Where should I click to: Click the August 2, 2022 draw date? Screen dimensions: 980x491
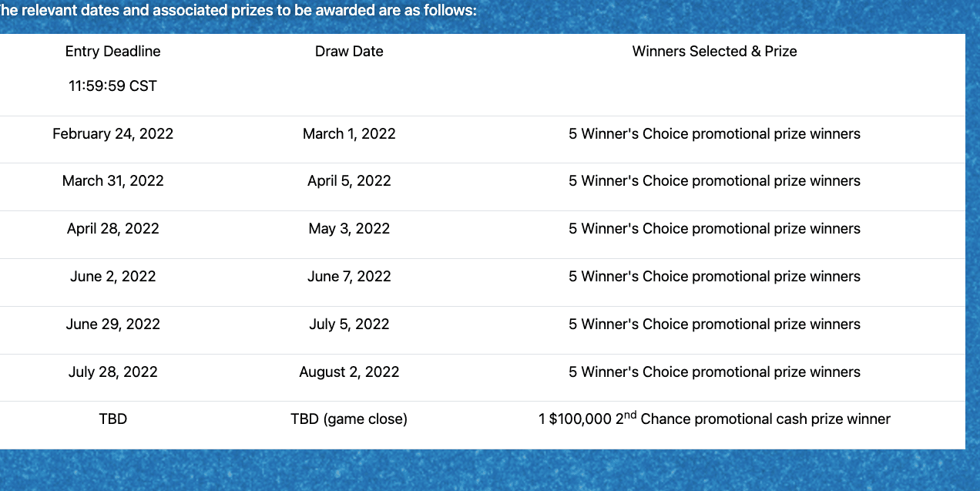click(x=349, y=372)
